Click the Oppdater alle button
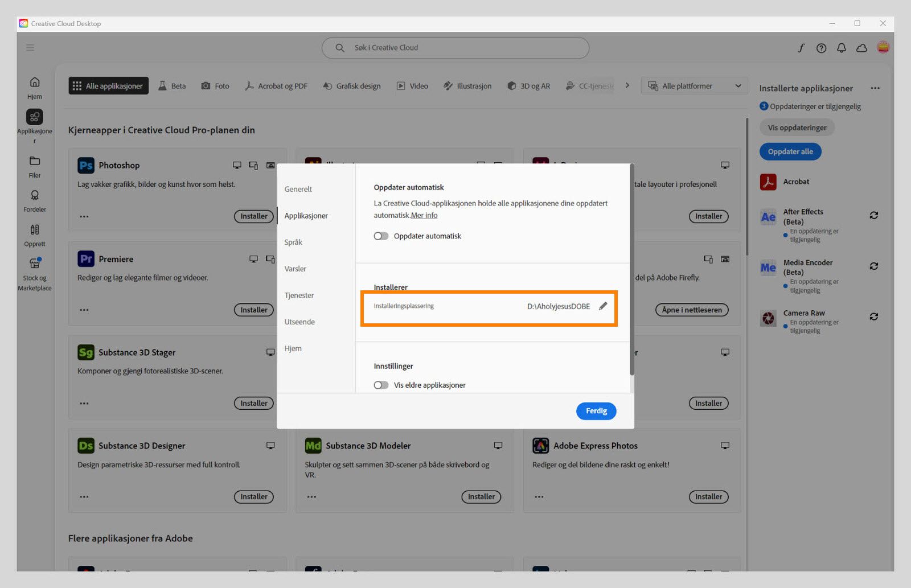The height and width of the screenshot is (588, 911). coord(790,151)
